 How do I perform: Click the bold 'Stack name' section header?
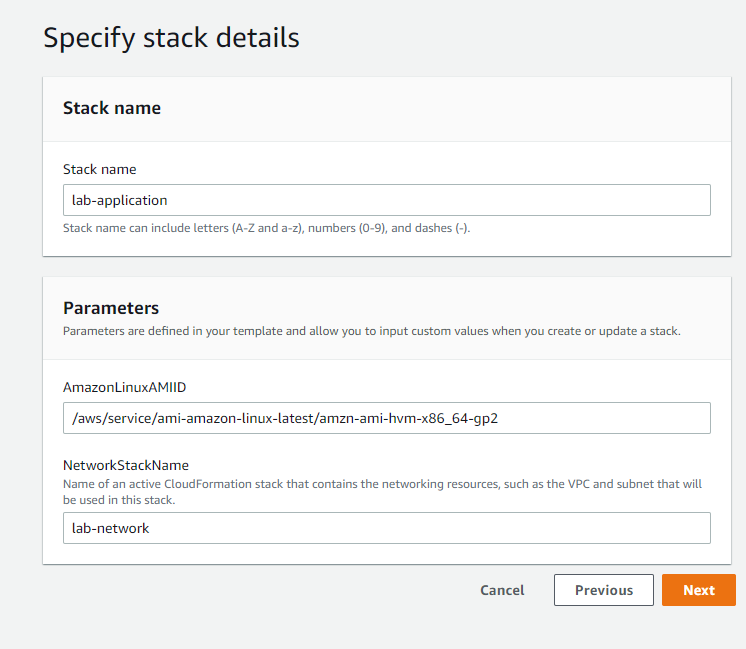(112, 108)
